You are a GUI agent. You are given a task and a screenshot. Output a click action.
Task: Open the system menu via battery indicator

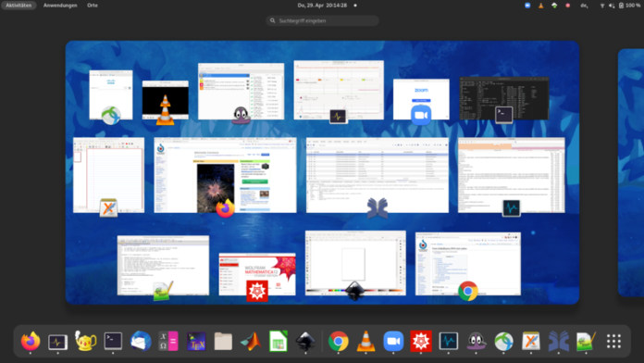(629, 6)
